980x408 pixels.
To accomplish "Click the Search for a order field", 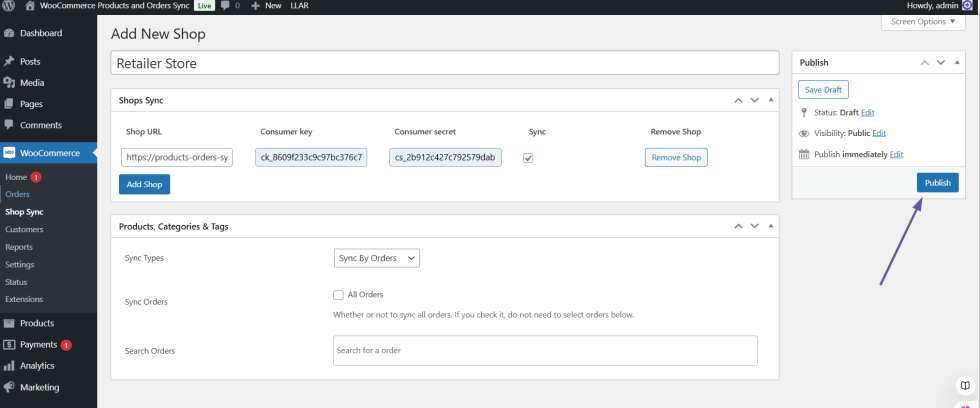I will (545, 350).
